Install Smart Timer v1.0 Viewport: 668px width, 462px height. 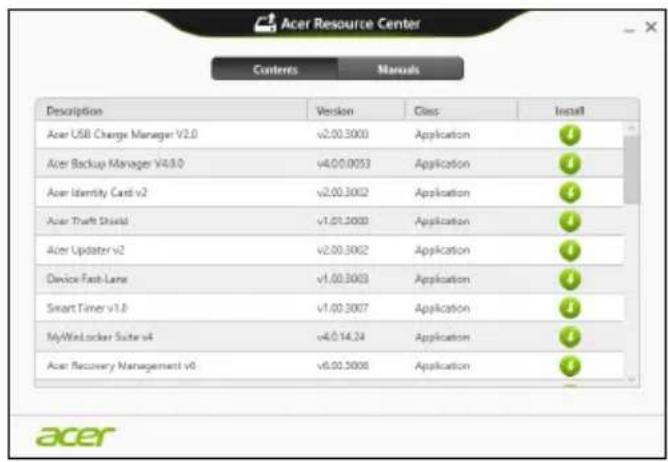point(570,308)
